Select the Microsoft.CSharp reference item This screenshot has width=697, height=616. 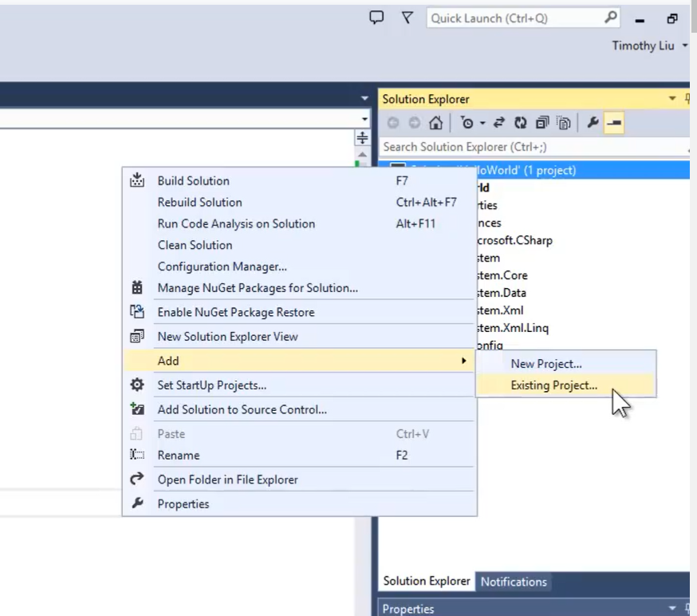[x=514, y=240]
